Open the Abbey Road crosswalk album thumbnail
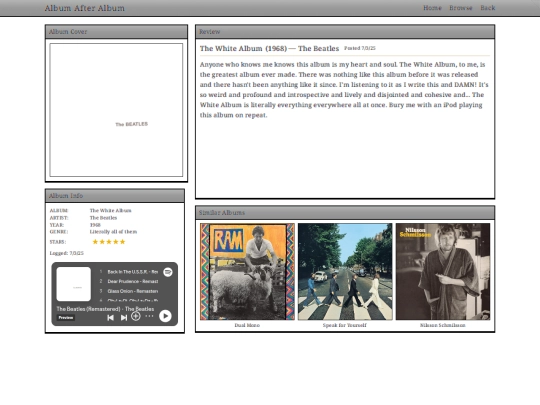The width and height of the screenshot is (540, 405). click(x=345, y=272)
